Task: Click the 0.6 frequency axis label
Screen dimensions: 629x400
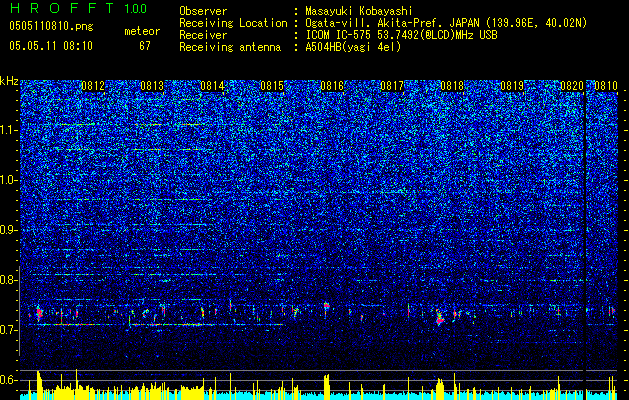Action: coord(9,380)
